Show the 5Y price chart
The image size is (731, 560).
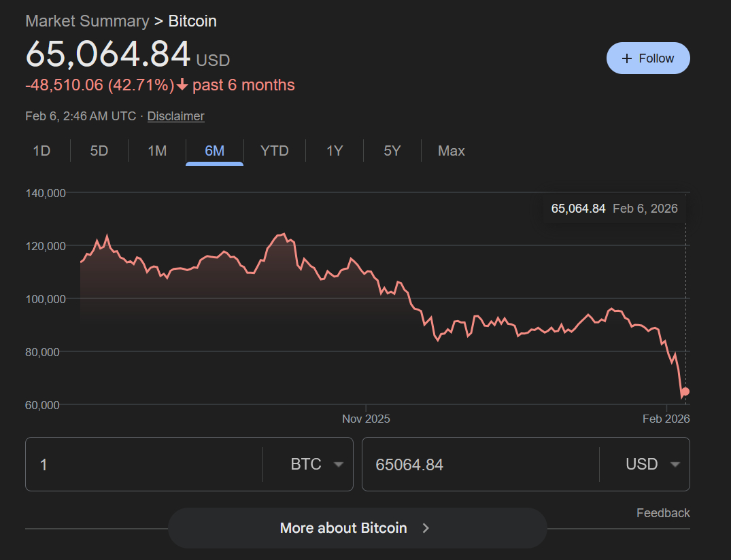tap(392, 151)
